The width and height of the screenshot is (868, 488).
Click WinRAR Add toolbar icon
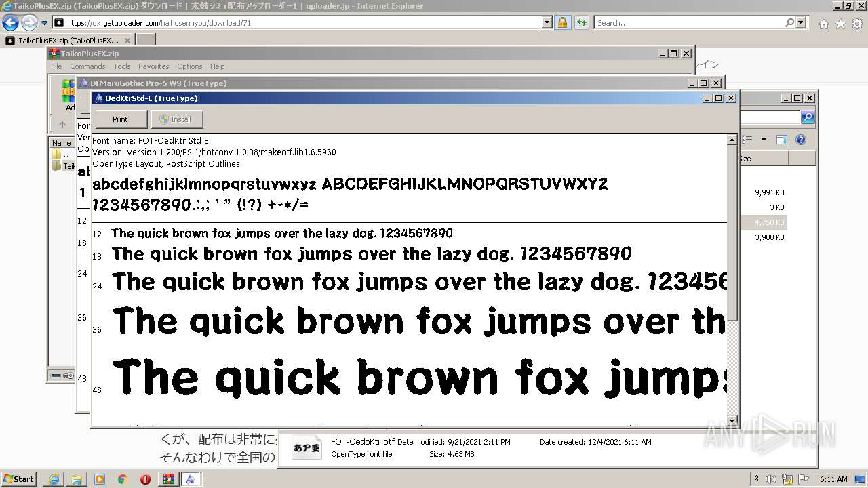pos(68,95)
